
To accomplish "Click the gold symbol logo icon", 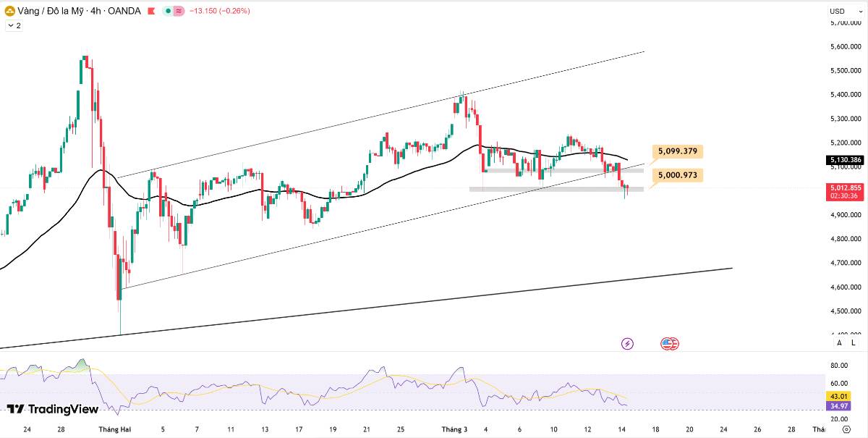I will click(10, 11).
